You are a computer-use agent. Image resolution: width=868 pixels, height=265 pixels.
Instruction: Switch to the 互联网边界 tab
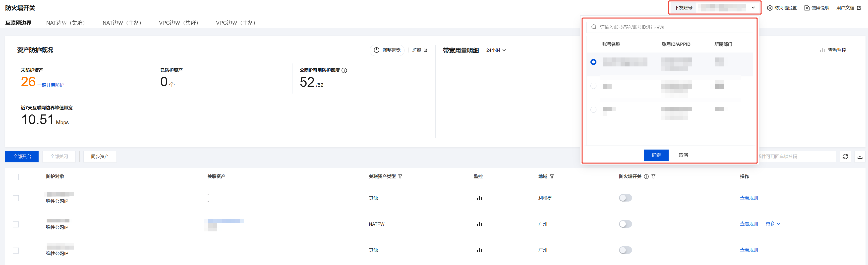(x=18, y=23)
